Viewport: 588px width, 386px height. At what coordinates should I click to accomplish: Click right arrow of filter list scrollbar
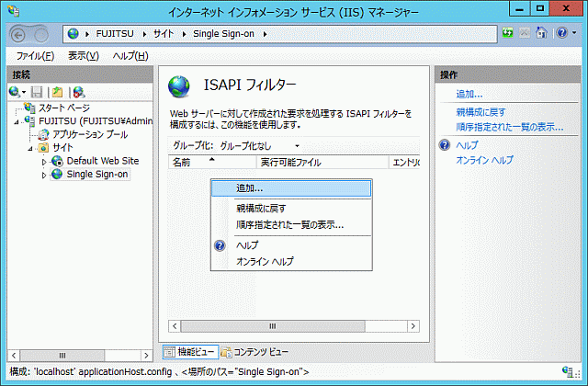pyautogui.click(x=413, y=326)
